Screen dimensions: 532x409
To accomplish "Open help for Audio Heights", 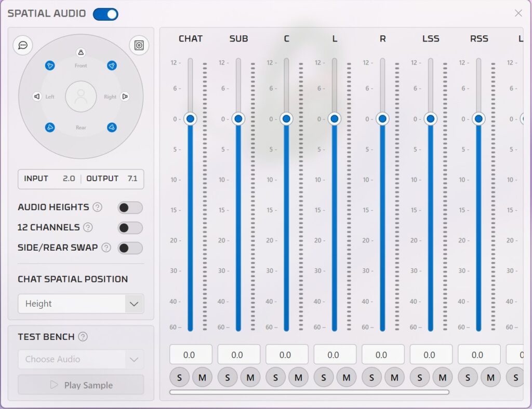I will click(x=97, y=207).
